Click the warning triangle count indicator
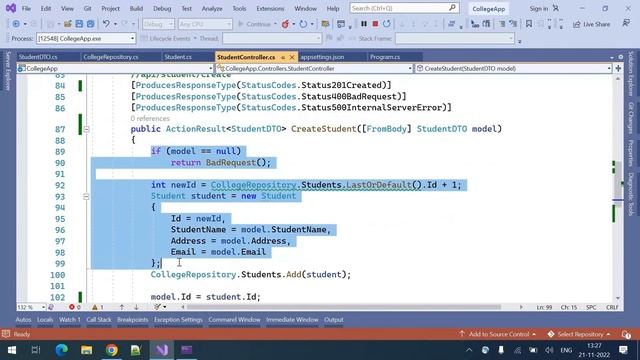 [98, 307]
